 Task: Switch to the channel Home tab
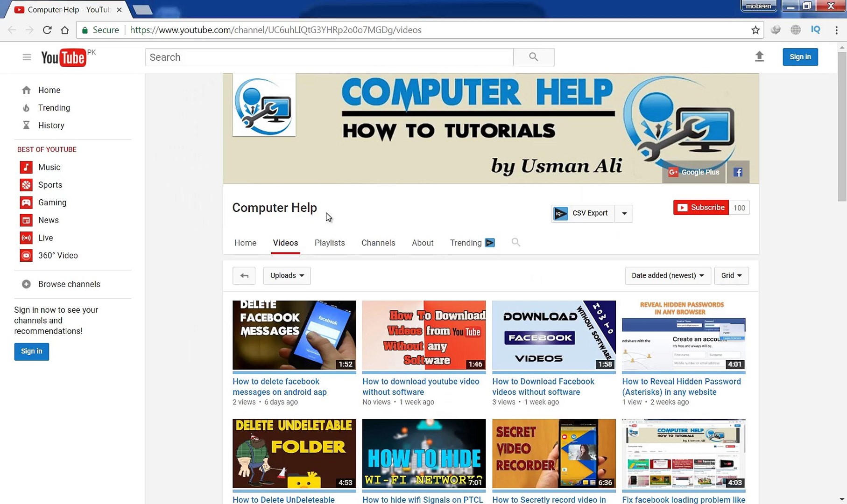245,243
